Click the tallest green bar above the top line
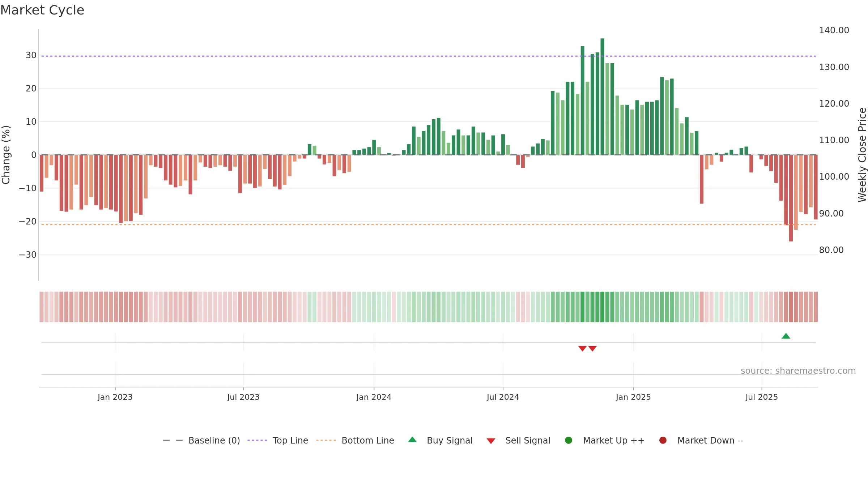Image resolution: width=868 pixels, height=488 pixels. [602, 97]
